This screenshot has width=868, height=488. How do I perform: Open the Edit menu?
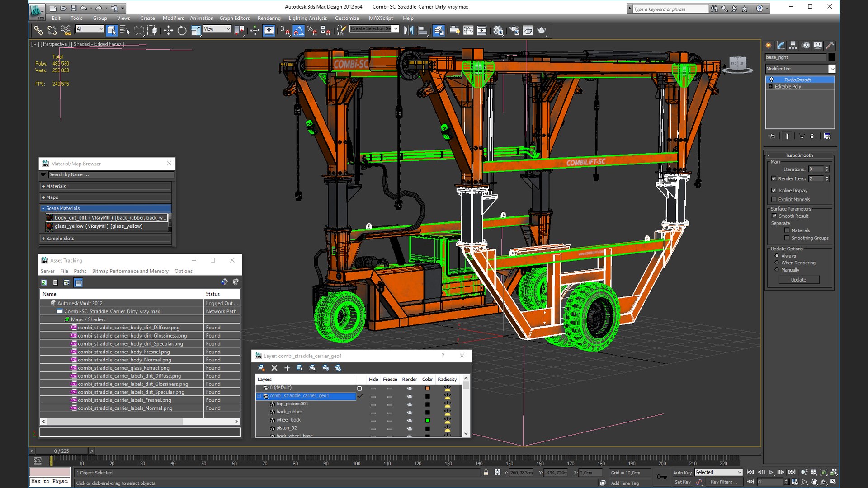tap(56, 18)
